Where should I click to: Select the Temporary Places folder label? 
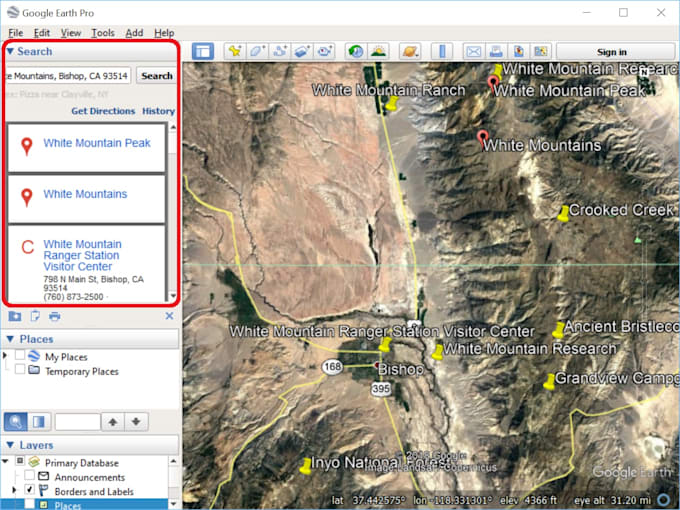(82, 372)
